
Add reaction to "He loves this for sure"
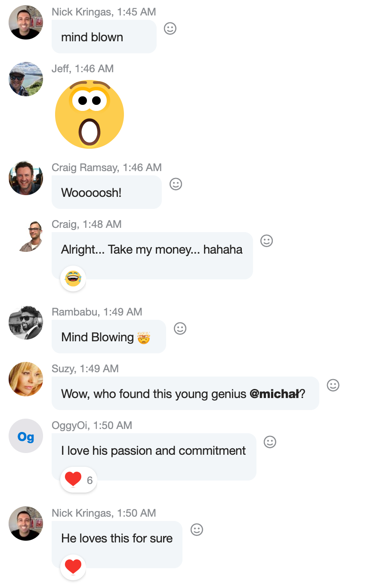(197, 530)
